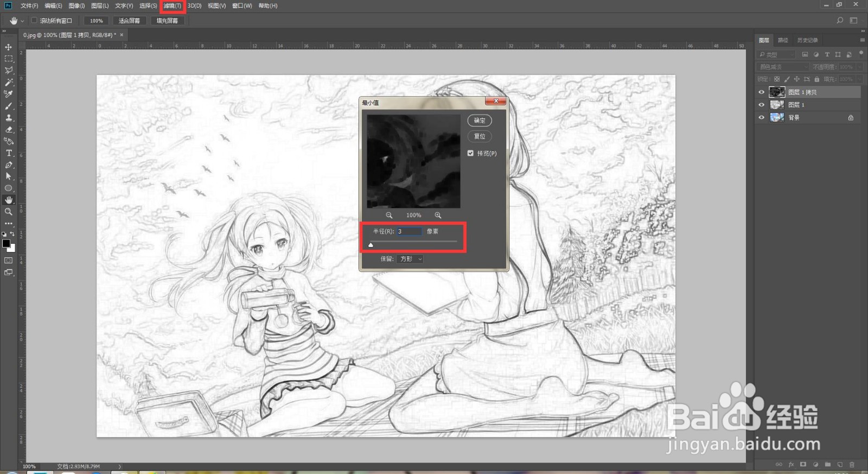The image size is (868, 474).
Task: Open the Edit Toolbar ellipsis icon
Action: (9, 223)
